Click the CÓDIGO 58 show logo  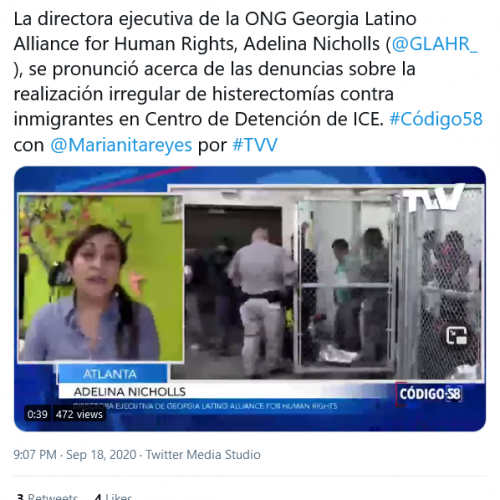point(429,394)
